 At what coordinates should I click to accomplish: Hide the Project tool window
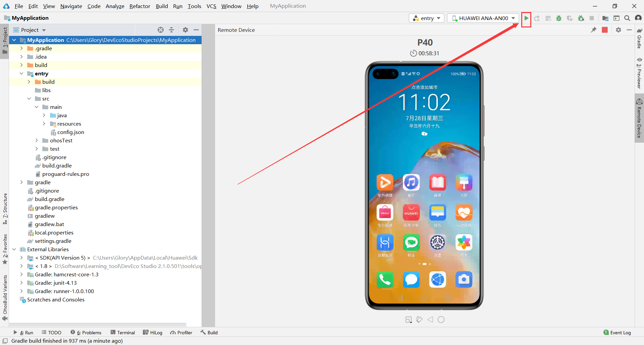tap(196, 30)
